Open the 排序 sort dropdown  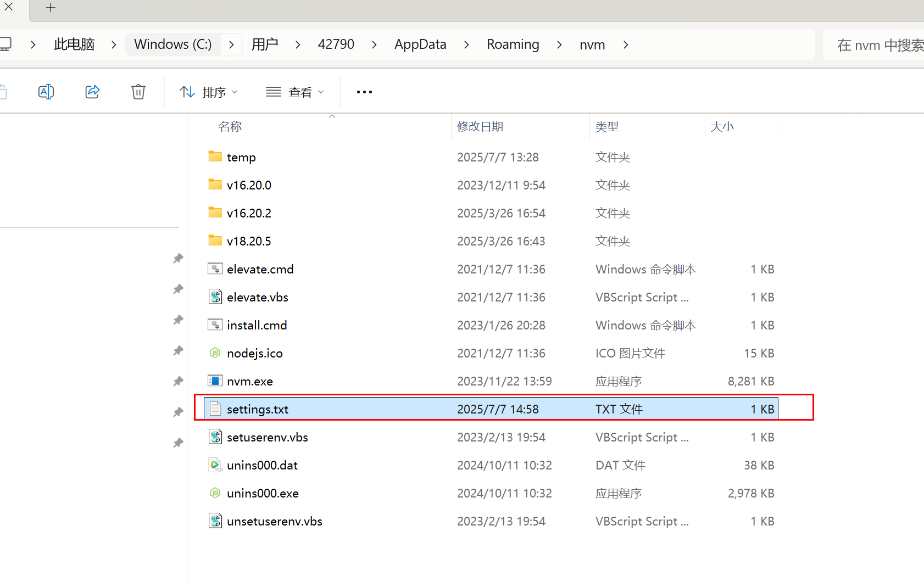coord(209,92)
